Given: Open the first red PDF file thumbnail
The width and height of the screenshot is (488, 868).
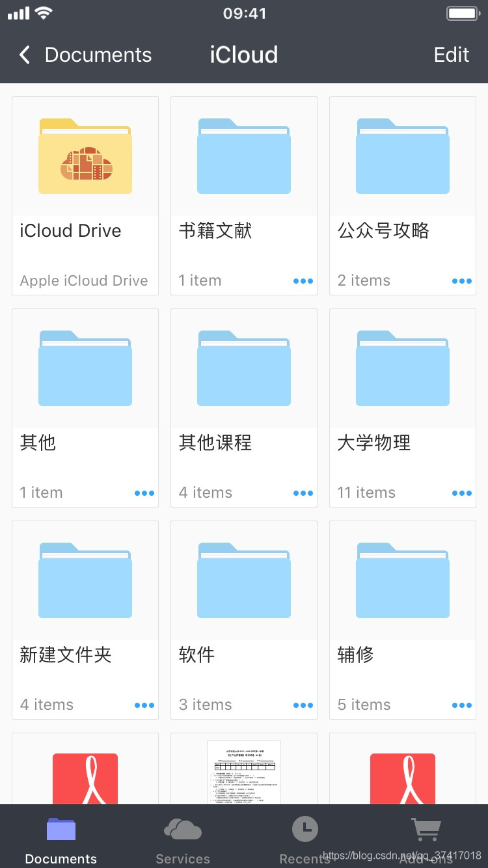Looking at the screenshot, I should pyautogui.click(x=85, y=779).
